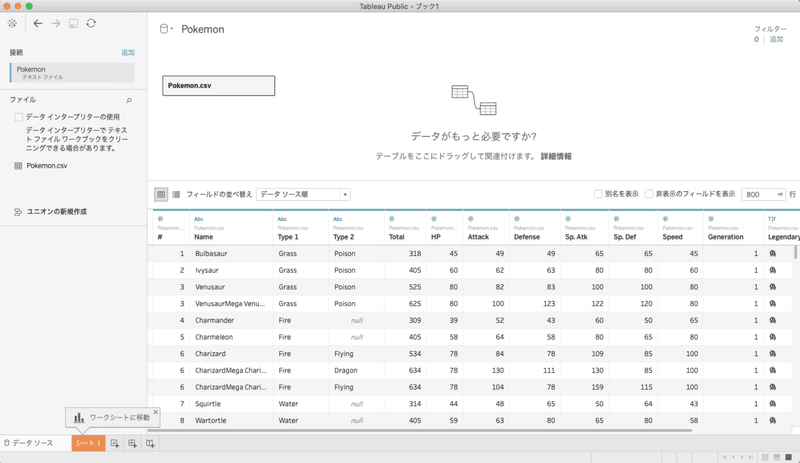This screenshot has width=800, height=463.
Task: Switch to the シート 1 tab
Action: tap(88, 443)
